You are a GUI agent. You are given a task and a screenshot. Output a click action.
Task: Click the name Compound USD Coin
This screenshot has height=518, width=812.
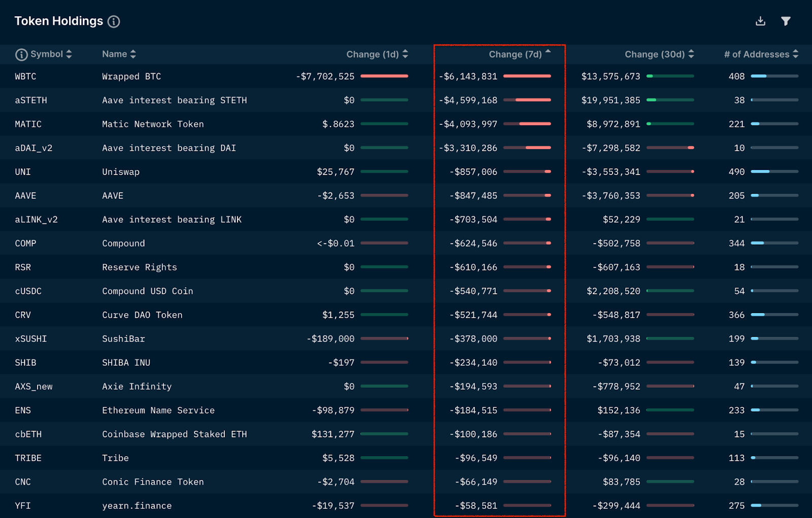tap(148, 291)
